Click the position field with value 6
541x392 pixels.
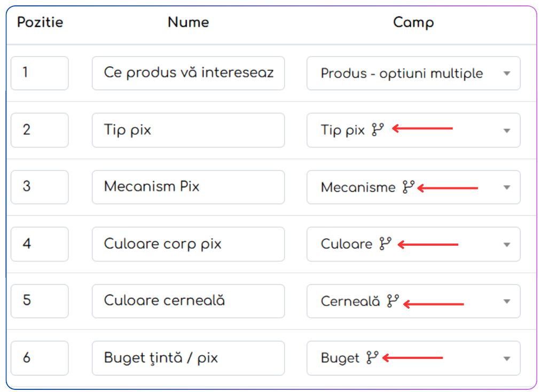tap(40, 358)
